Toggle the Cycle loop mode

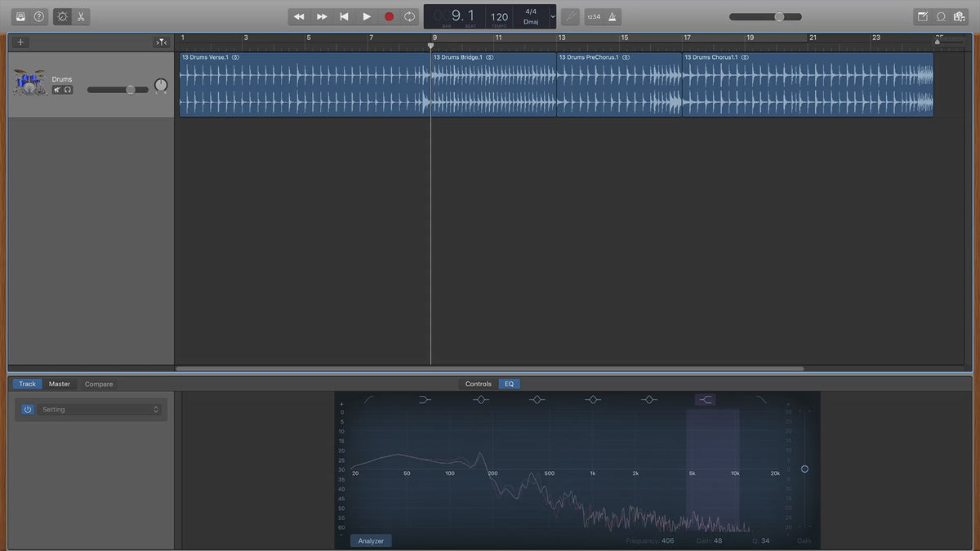click(409, 16)
